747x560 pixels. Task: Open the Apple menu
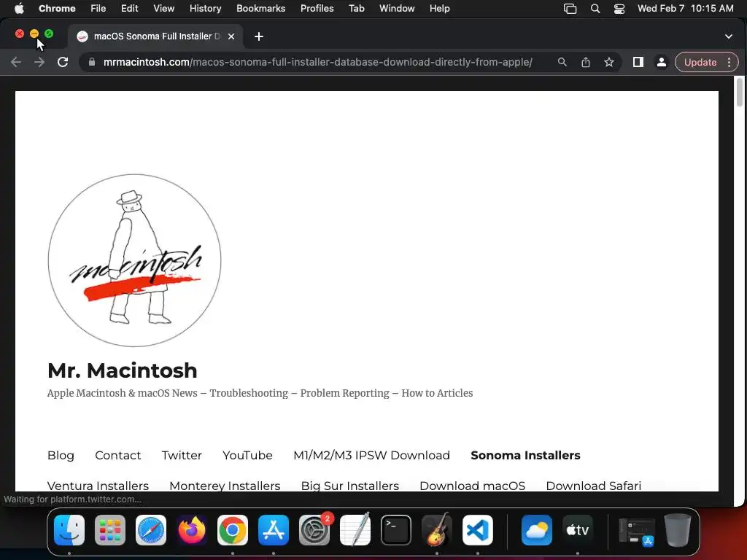pos(19,9)
